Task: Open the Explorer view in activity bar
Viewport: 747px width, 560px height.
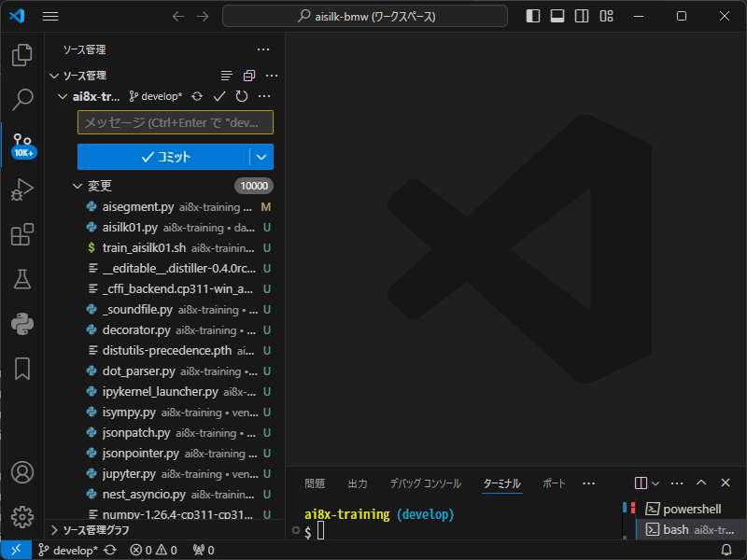Action: pos(21,55)
